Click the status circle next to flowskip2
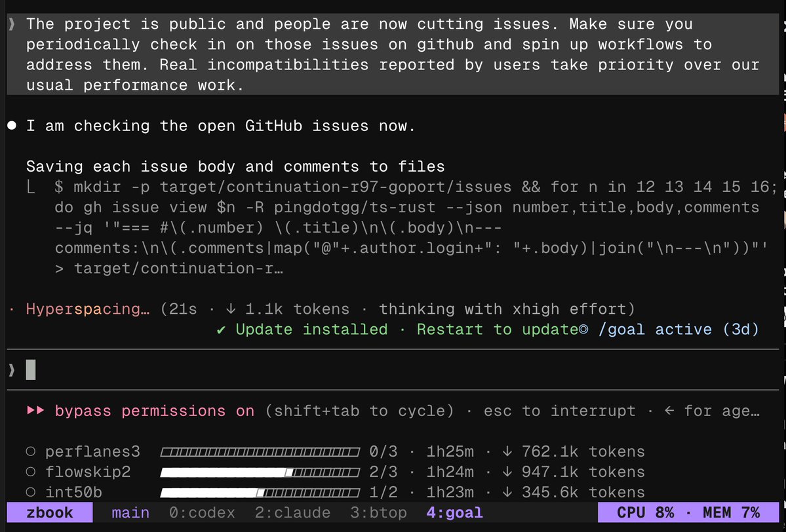 click(31, 472)
